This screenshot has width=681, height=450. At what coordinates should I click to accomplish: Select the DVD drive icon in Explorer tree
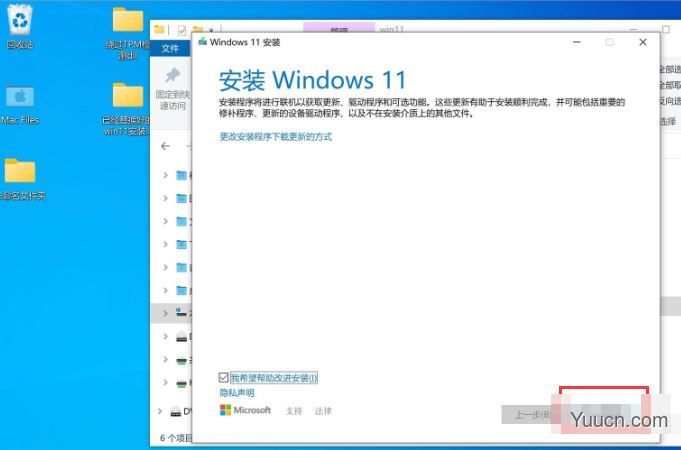point(176,411)
